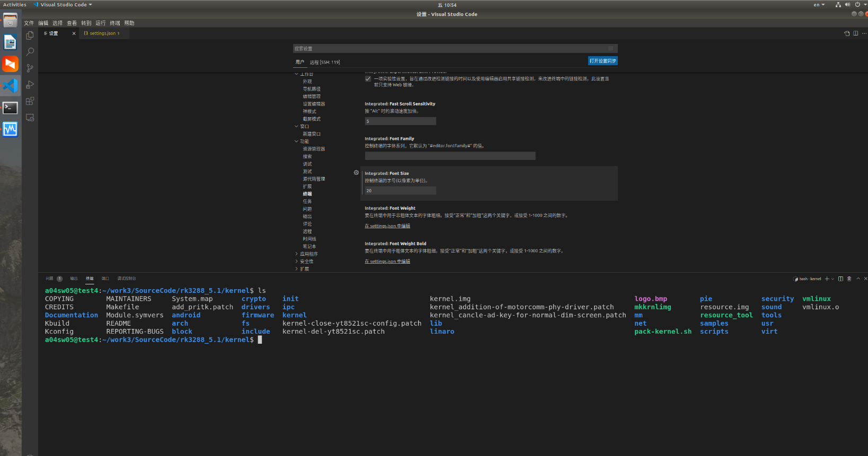This screenshot has width=868, height=456.
Task: Open the orange presentation app in dock
Action: tap(10, 64)
